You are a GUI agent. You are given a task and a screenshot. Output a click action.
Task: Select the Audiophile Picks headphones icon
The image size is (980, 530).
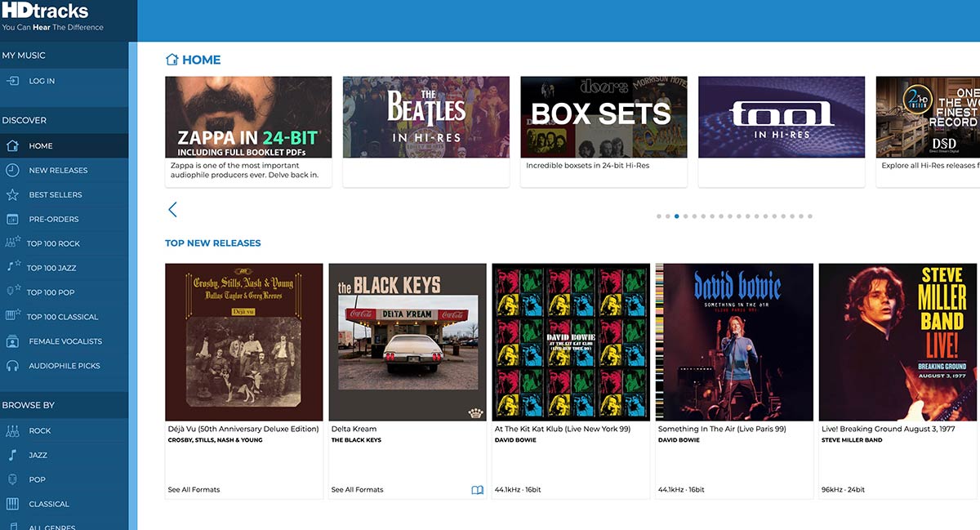[12, 366]
